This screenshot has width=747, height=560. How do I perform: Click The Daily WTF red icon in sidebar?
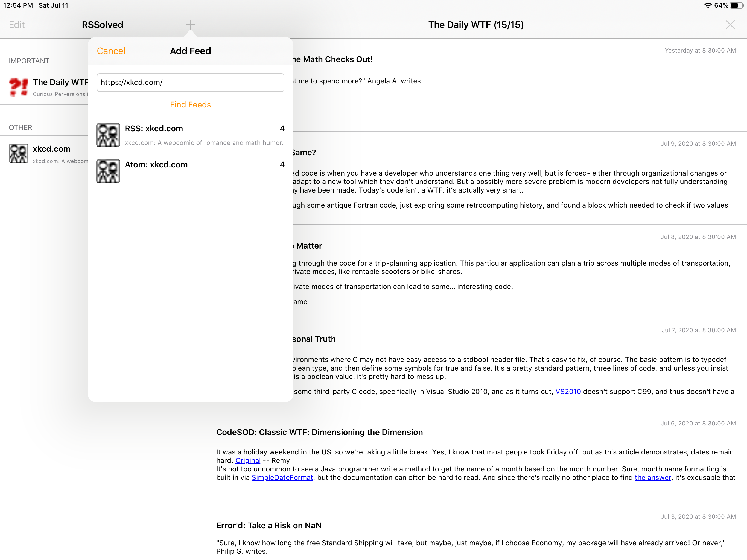[x=19, y=87]
